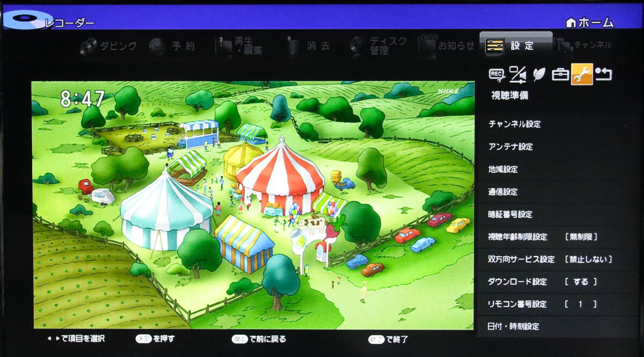
Task: Select the reset return-arrow icon
Action: point(604,74)
